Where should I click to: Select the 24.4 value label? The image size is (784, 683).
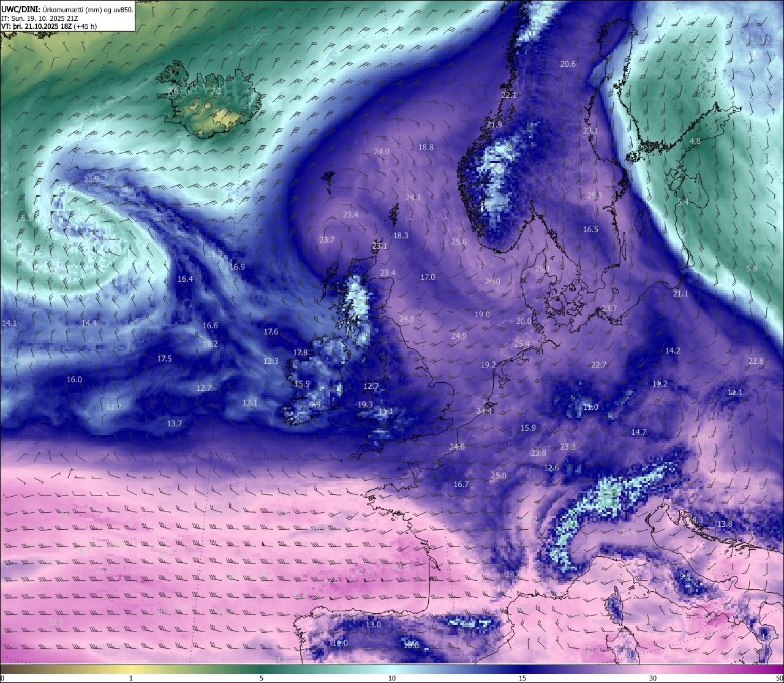[484, 411]
